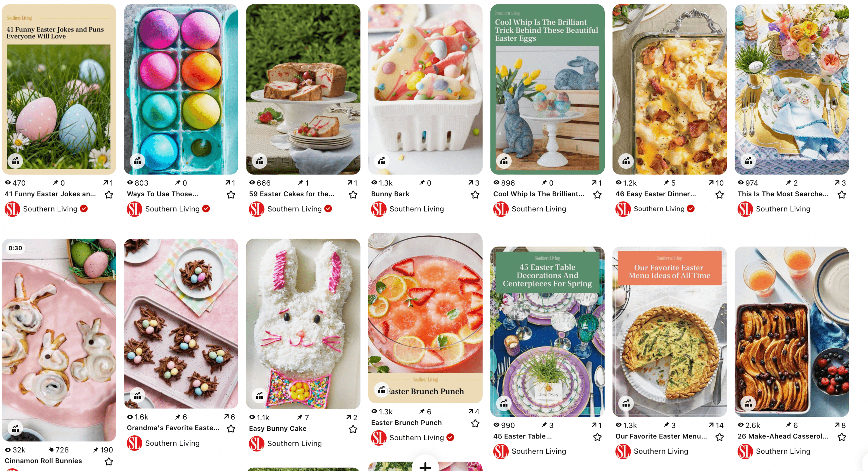
Task: Click the analytics icon on the Easy Bunny Cake image
Action: (259, 396)
